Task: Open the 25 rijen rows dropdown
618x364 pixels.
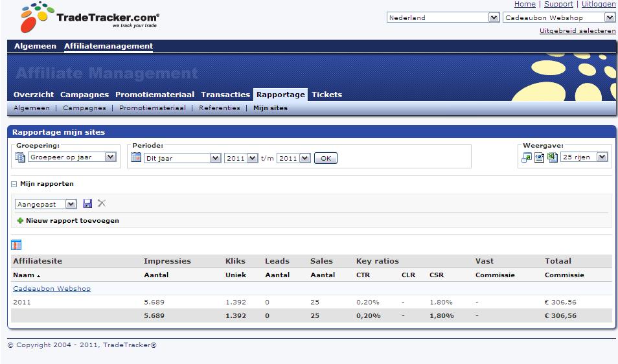Action: coord(584,157)
